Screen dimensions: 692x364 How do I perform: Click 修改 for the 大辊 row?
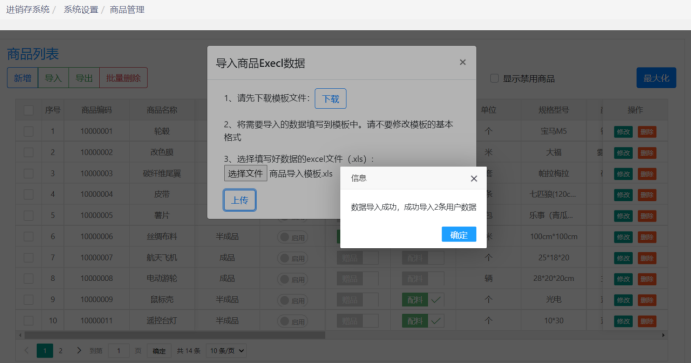tap(623, 153)
